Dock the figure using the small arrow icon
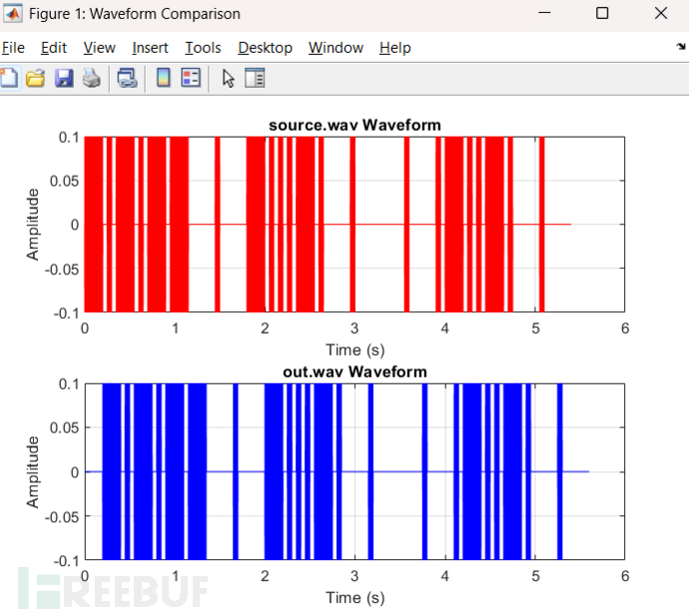689x616 pixels. pos(681,46)
